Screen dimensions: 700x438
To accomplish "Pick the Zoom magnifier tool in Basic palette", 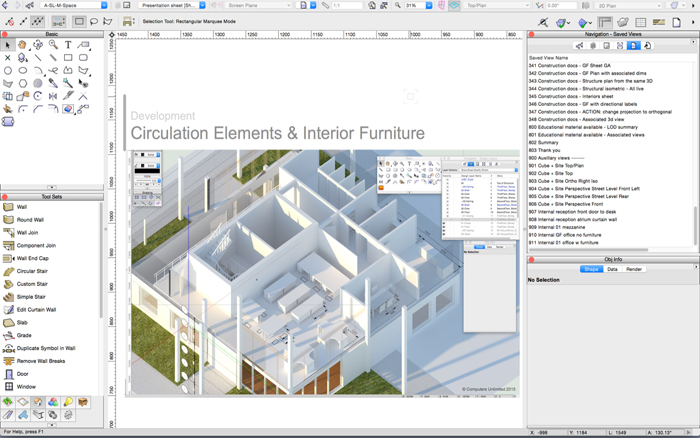I will point(53,45).
